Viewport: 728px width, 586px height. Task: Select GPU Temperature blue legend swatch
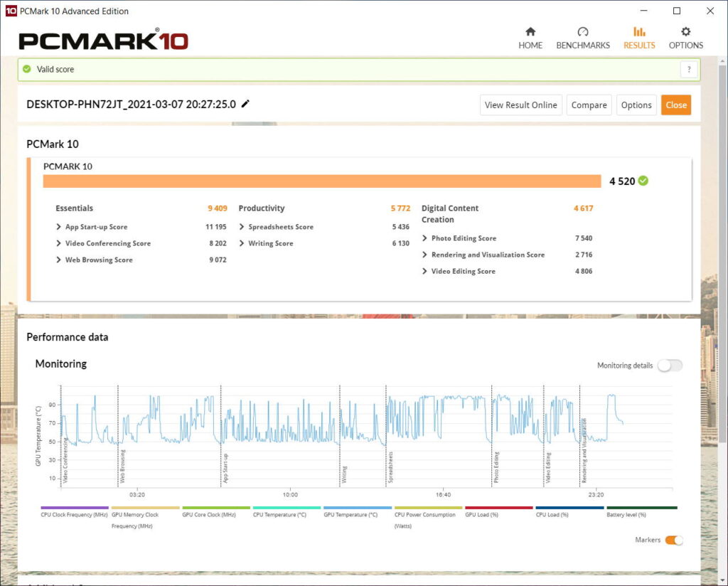coord(358,508)
